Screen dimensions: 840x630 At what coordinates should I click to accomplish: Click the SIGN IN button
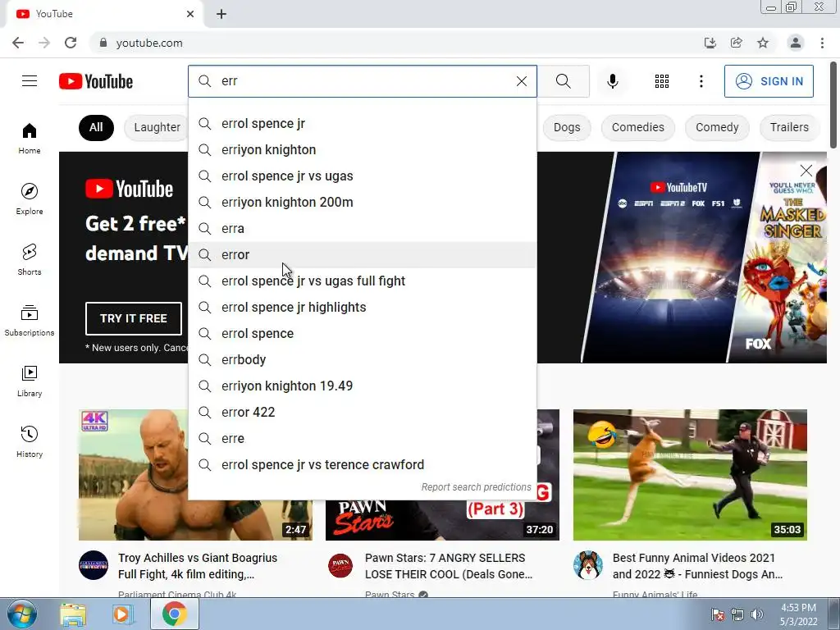point(769,81)
